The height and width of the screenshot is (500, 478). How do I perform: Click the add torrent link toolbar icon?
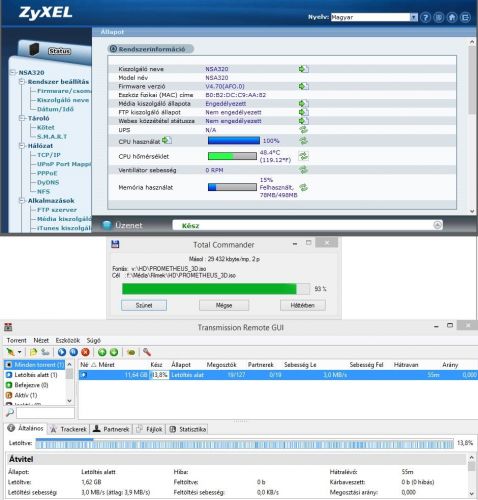pyautogui.click(x=45, y=352)
